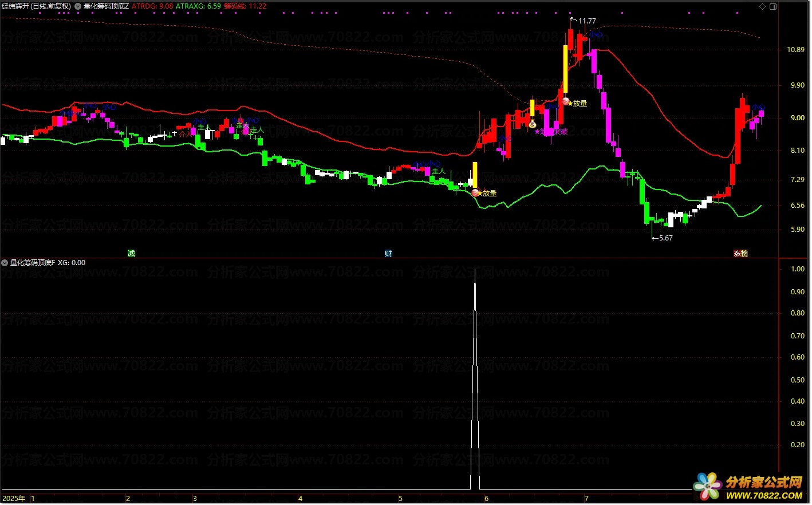Viewport: 812px width, 505px height.
Task: Click the white XG signal spike
Action: [x=475, y=380]
